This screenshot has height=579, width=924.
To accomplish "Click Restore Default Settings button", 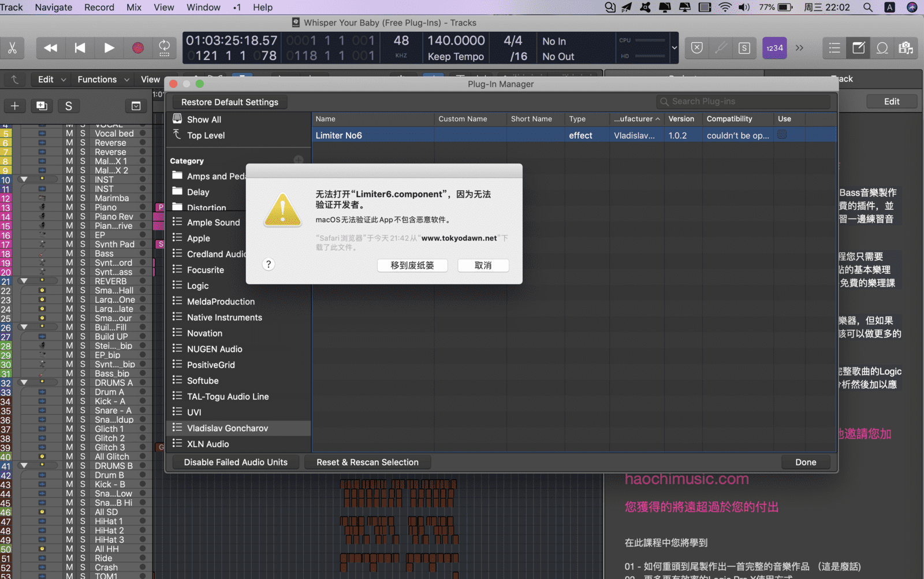I will [x=230, y=102].
